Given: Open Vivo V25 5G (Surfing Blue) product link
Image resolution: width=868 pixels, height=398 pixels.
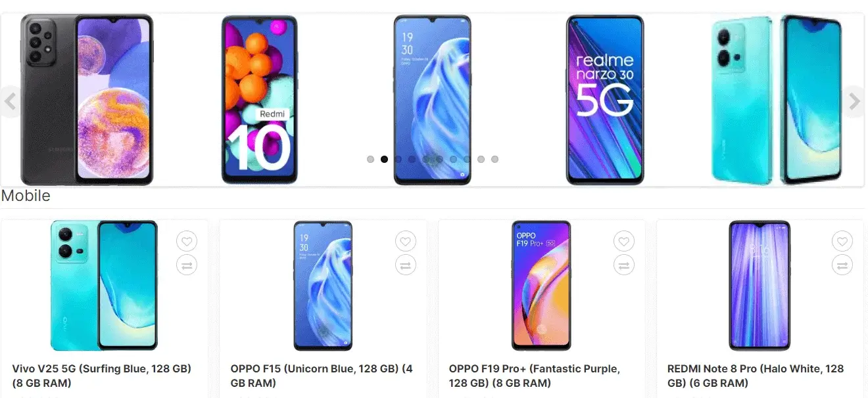Looking at the screenshot, I should [102, 376].
